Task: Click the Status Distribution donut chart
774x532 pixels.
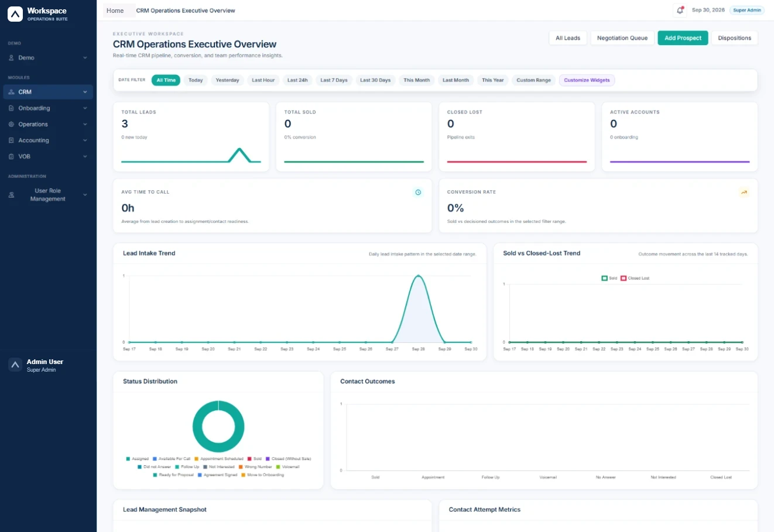Action: point(218,426)
